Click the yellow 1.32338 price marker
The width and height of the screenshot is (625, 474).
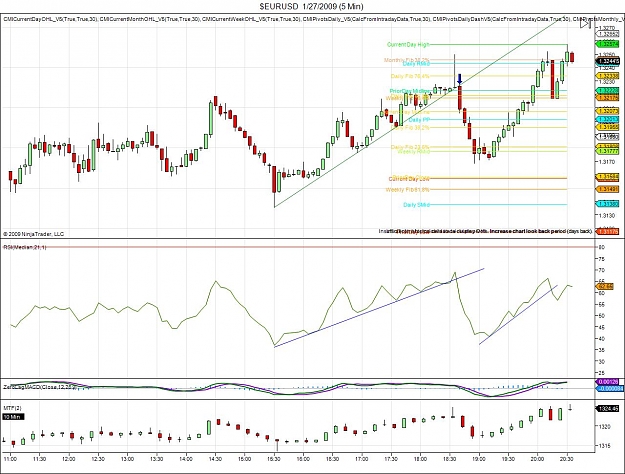[607, 76]
